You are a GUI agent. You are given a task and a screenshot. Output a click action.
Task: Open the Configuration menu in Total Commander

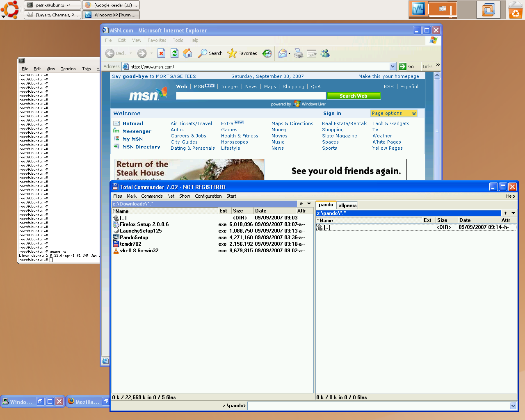tap(208, 196)
